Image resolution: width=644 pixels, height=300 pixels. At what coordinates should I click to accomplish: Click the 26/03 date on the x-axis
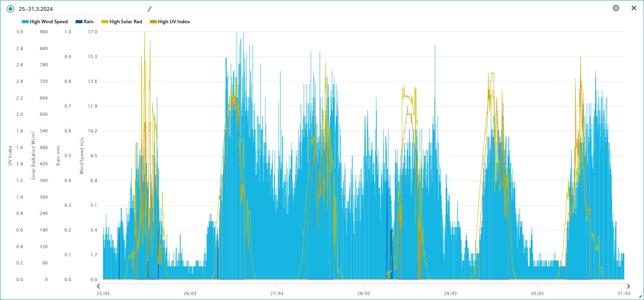190,293
